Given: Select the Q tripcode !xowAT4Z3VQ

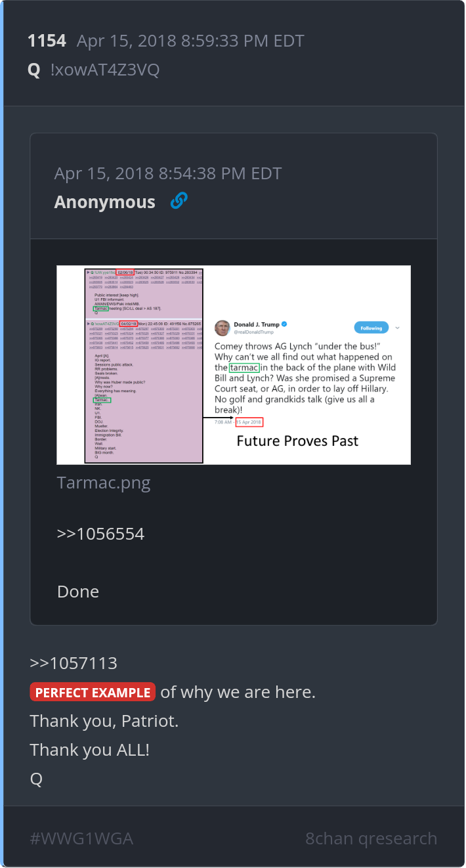Looking at the screenshot, I should (x=105, y=70).
